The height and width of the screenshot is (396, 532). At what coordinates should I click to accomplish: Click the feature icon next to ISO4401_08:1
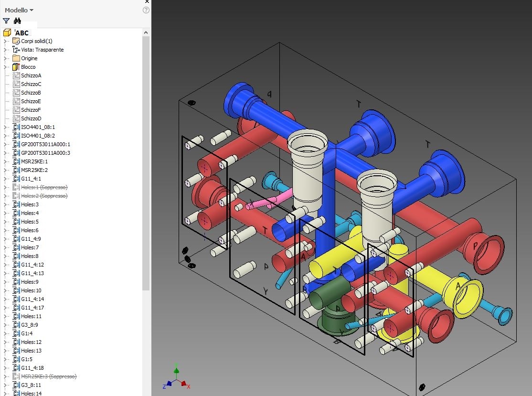(16, 127)
